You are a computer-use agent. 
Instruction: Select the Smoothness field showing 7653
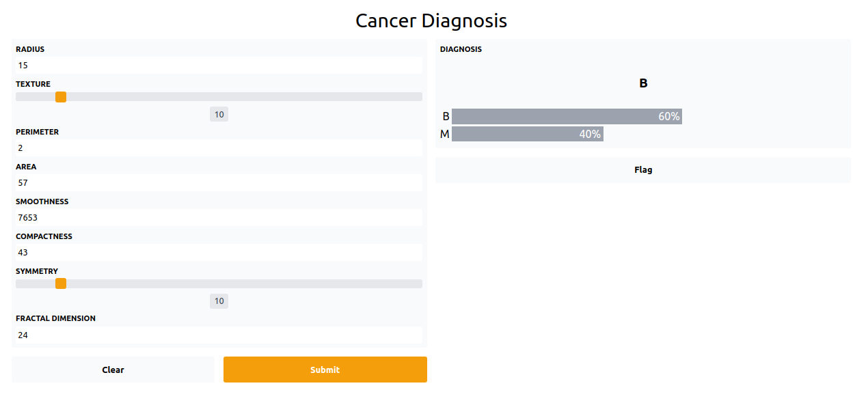[219, 218]
